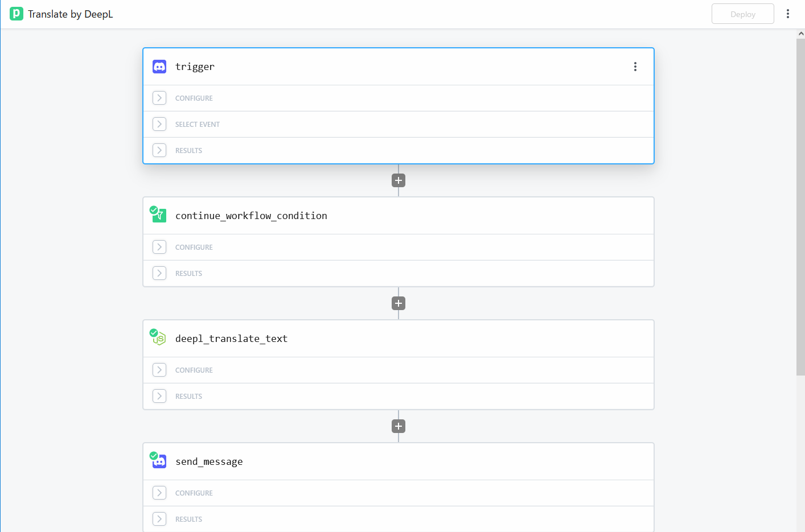This screenshot has height=532, width=805.
Task: Open the workflow options kebab menu
Action: 788,14
